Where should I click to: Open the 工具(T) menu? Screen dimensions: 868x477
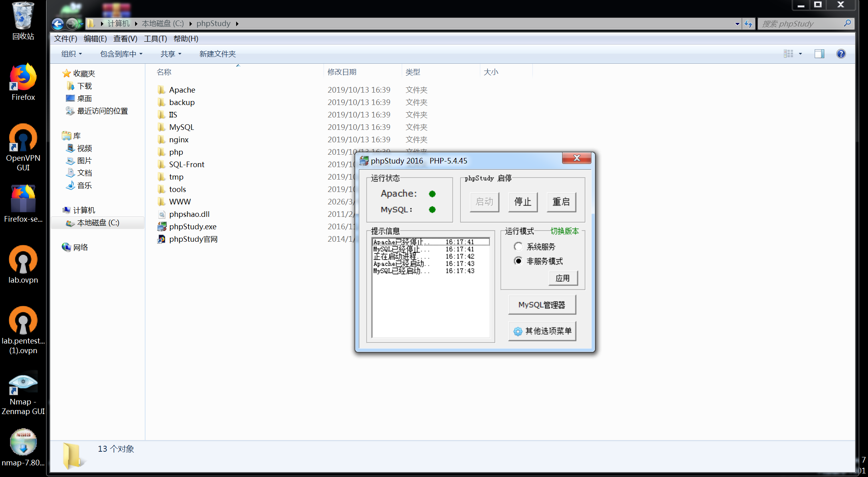pyautogui.click(x=155, y=38)
